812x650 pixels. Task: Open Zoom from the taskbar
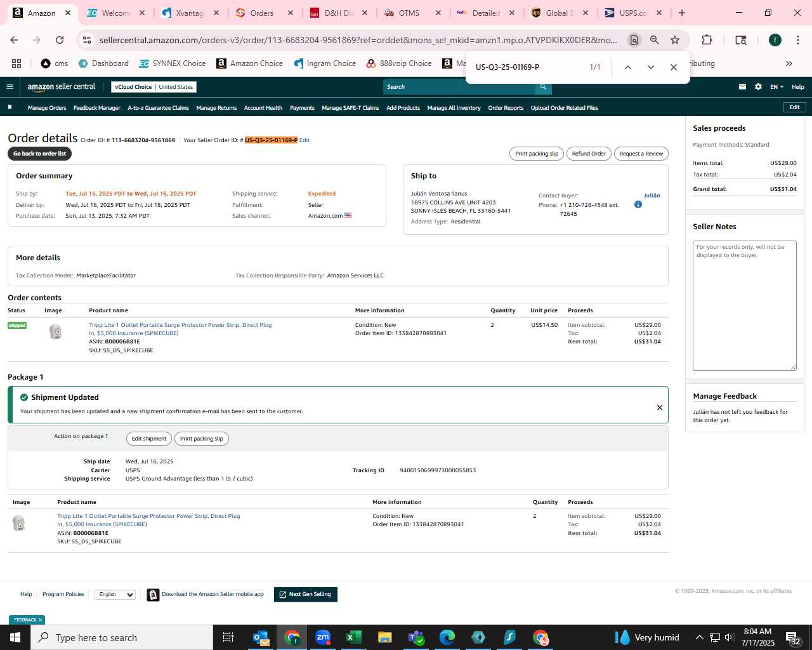coord(323,637)
